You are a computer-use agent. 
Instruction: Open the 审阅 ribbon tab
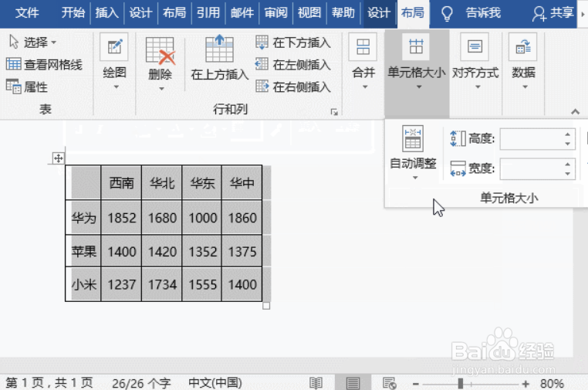click(275, 13)
